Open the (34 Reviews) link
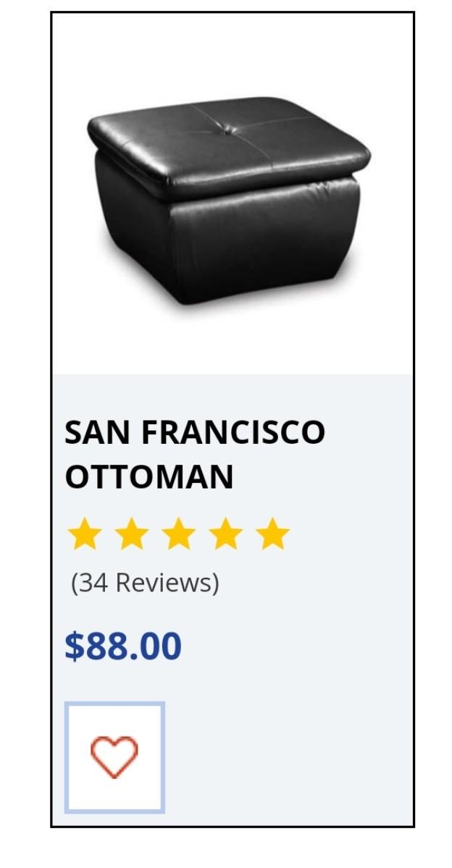452x868 pixels. click(x=145, y=582)
